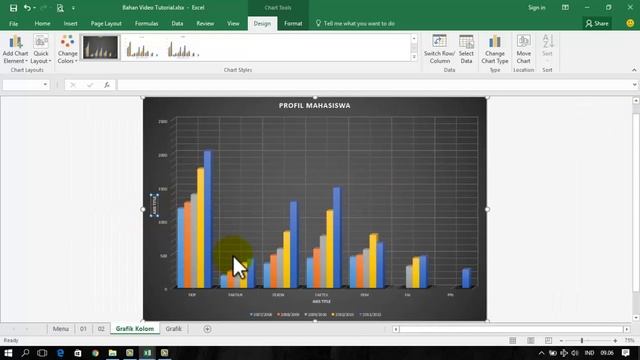Open the Windows Start menu
The image size is (640, 360).
8,353
